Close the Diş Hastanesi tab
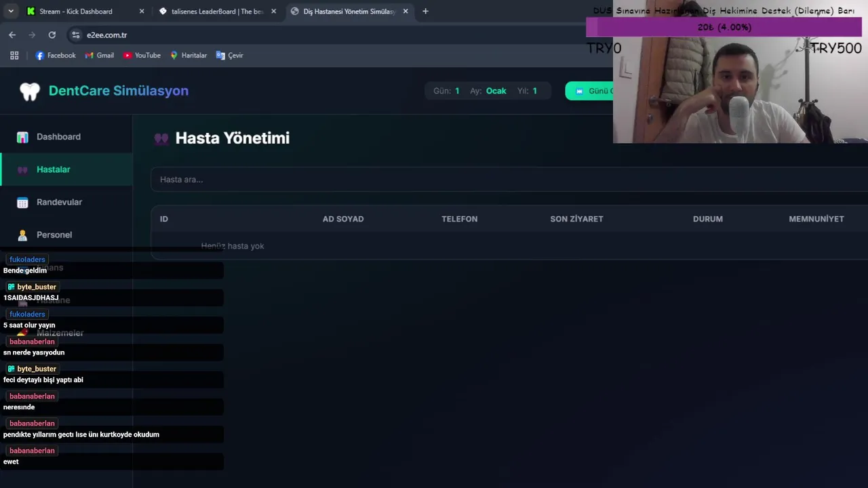868x488 pixels. pos(406,12)
